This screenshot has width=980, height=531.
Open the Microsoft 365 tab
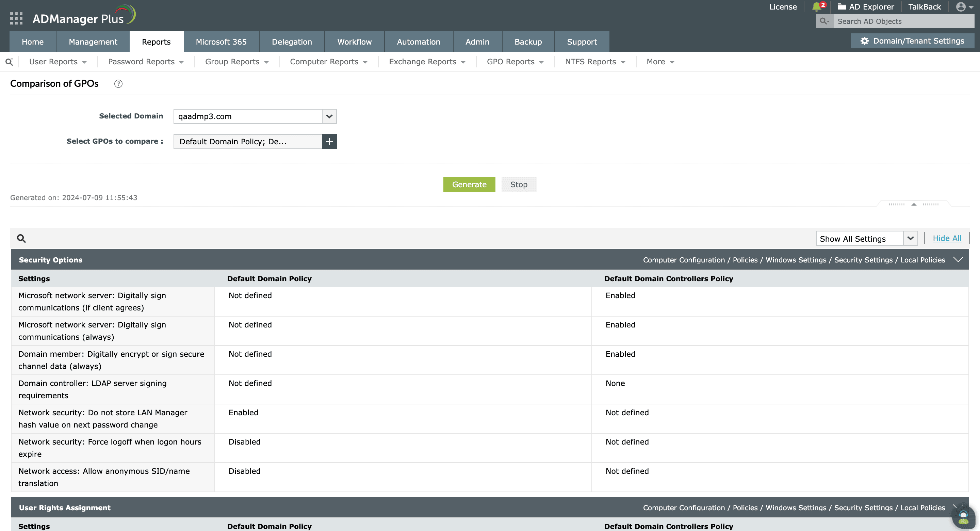click(221, 42)
